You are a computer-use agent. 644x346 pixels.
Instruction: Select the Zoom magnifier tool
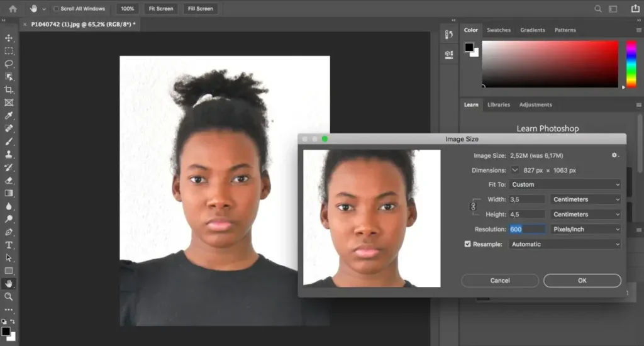coord(9,296)
